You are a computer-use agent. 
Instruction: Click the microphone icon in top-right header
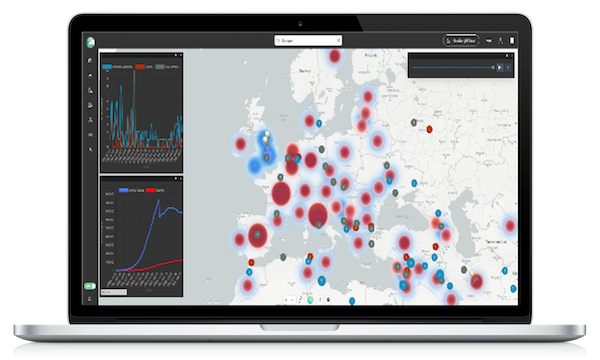[501, 41]
